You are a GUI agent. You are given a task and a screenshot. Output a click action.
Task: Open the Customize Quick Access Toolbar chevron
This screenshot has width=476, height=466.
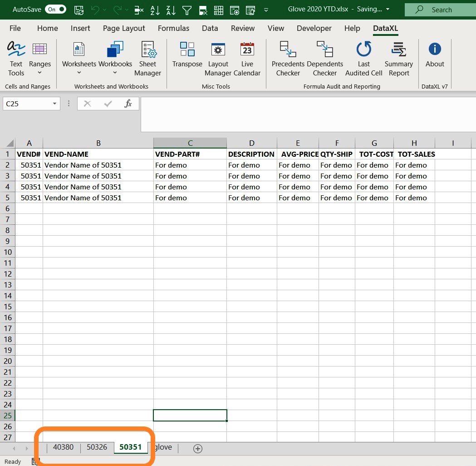(266, 10)
